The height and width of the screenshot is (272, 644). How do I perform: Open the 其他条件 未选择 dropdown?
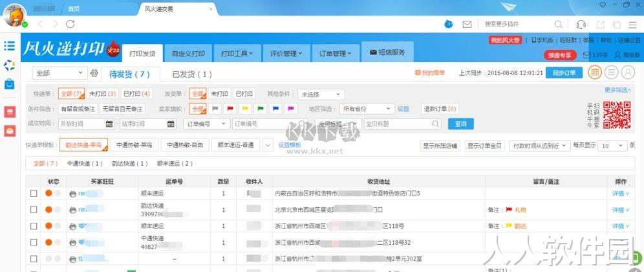coord(321,95)
